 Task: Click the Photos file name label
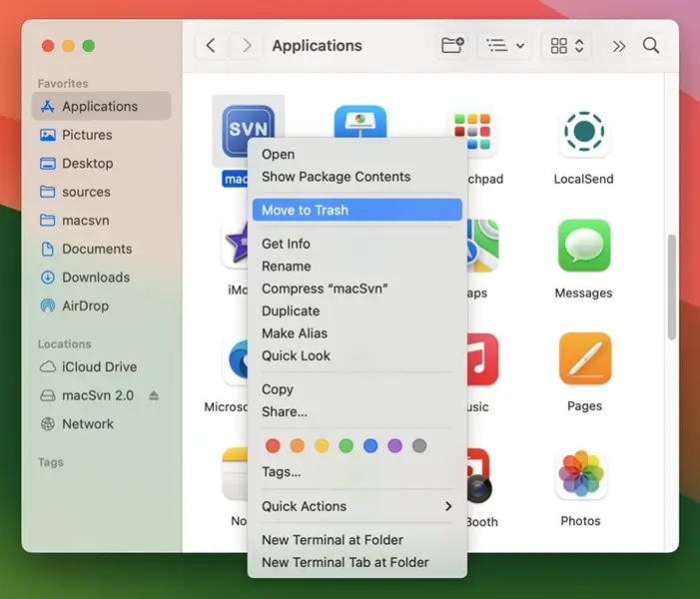coord(580,521)
